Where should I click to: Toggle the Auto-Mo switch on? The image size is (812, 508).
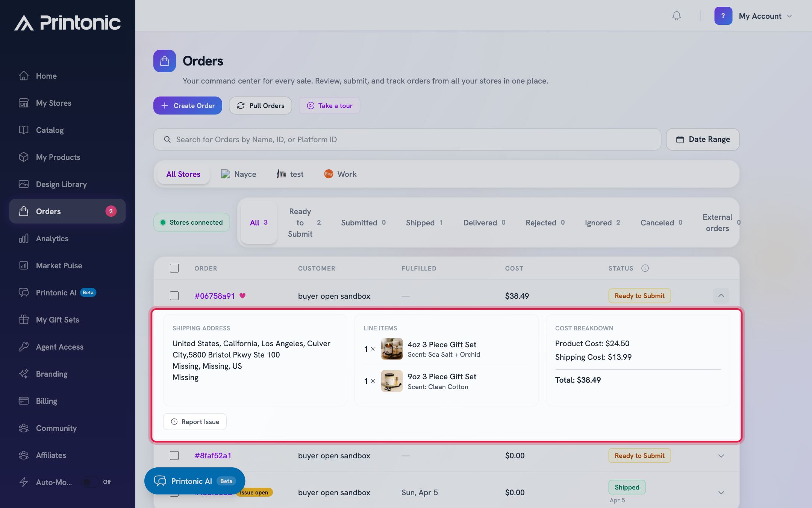(x=91, y=482)
